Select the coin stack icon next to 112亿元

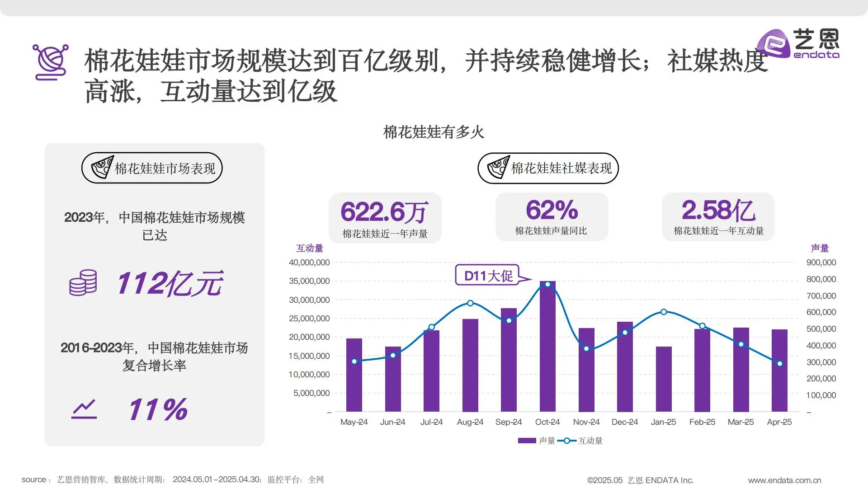pos(83,282)
